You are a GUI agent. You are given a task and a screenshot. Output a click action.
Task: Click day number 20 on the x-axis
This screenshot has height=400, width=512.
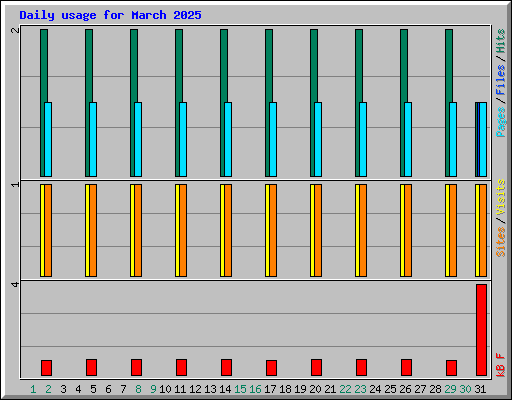tap(315, 389)
